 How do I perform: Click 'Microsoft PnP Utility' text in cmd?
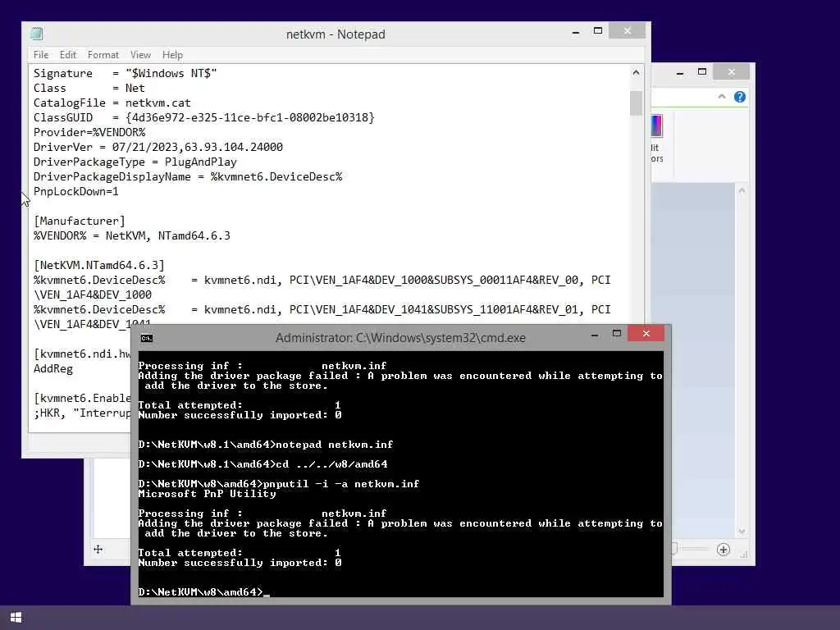pos(207,494)
